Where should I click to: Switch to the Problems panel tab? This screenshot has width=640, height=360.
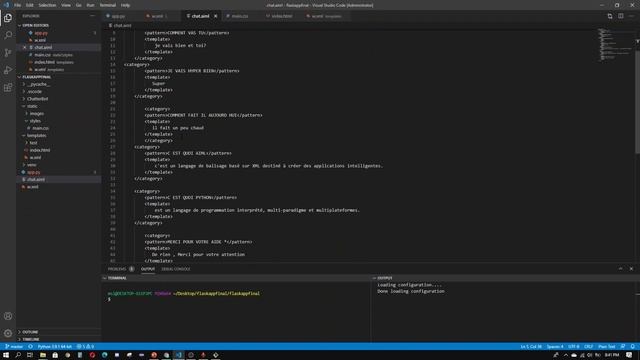click(117, 269)
